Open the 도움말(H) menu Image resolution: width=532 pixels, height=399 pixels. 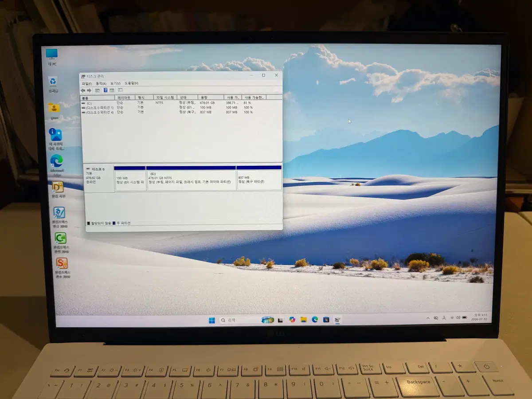131,83
